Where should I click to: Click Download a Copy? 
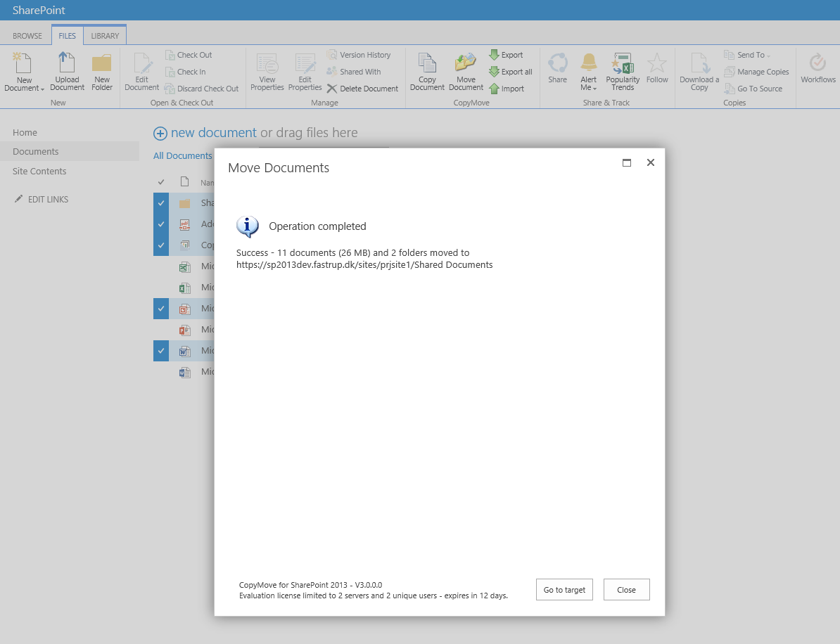point(699,71)
